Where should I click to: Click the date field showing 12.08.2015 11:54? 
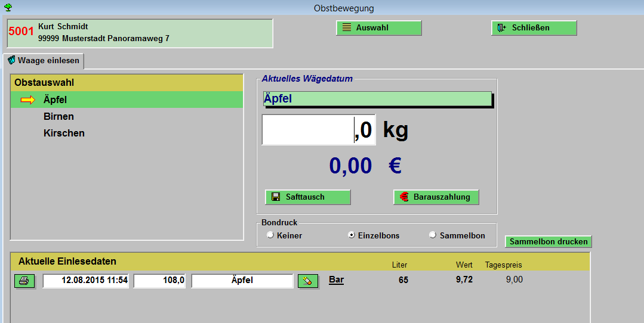[x=86, y=281]
